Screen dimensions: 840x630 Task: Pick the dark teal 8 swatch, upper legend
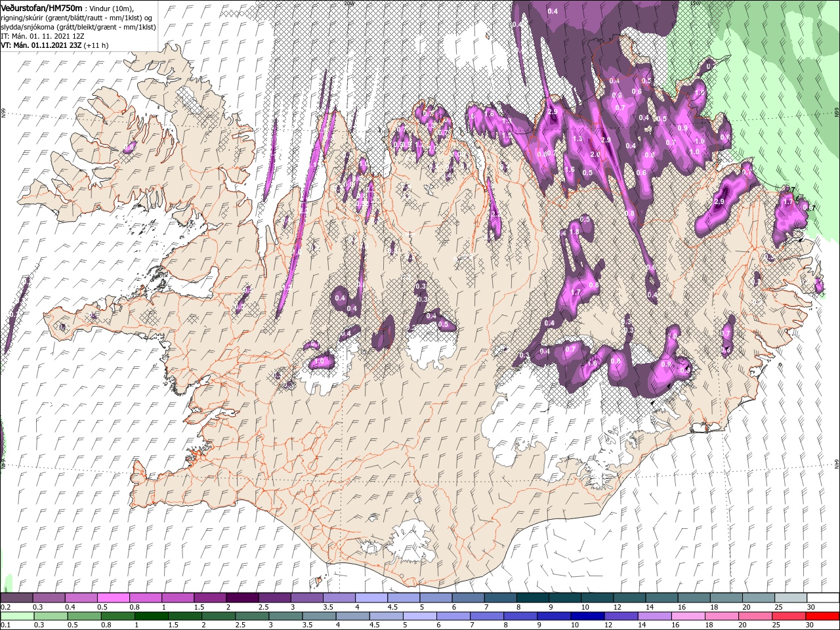coord(532,598)
